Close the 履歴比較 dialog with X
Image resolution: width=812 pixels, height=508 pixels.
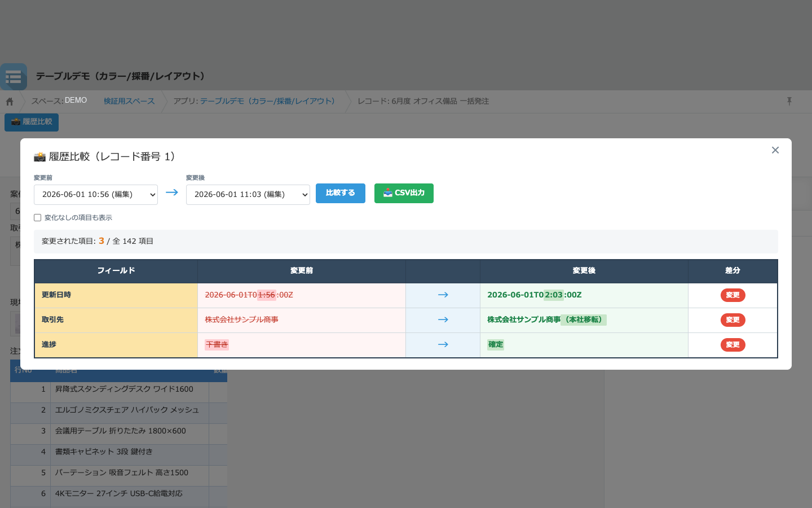click(x=775, y=150)
